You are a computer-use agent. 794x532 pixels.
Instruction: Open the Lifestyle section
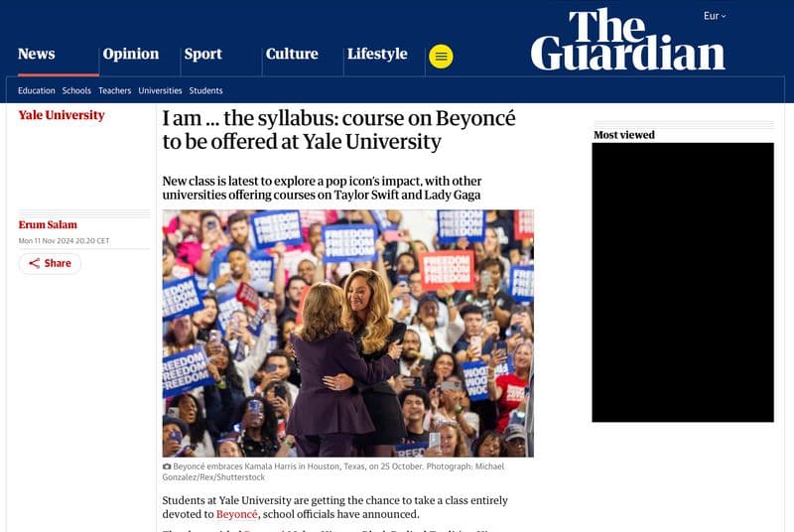point(377,54)
